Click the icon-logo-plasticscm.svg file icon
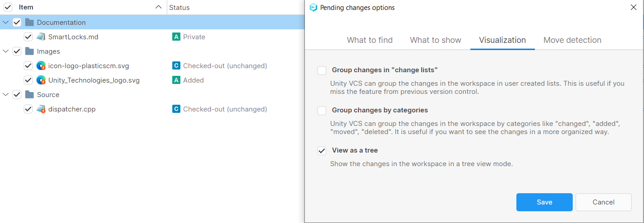 pos(41,66)
